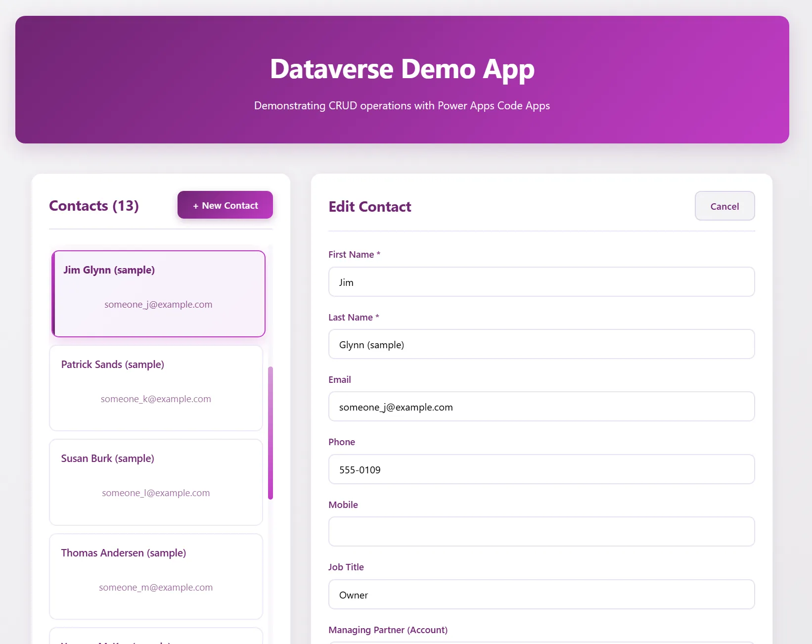812x644 pixels.
Task: Click the someone_l@example.com email text
Action: point(156,493)
